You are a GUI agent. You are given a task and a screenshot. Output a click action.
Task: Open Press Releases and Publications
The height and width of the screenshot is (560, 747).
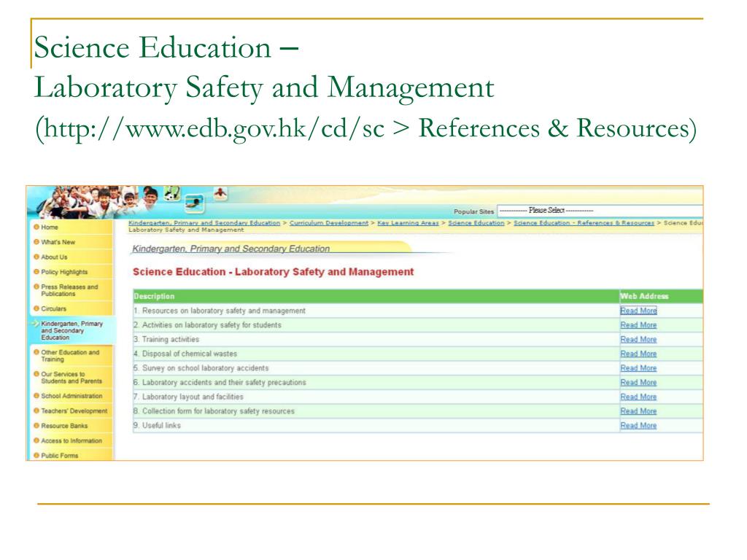[x=69, y=290]
